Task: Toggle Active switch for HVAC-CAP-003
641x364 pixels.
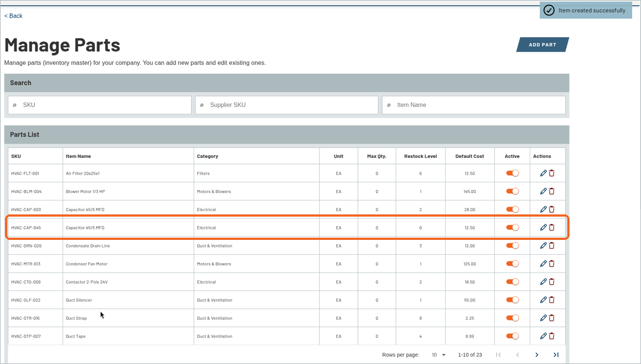Action: (512, 209)
